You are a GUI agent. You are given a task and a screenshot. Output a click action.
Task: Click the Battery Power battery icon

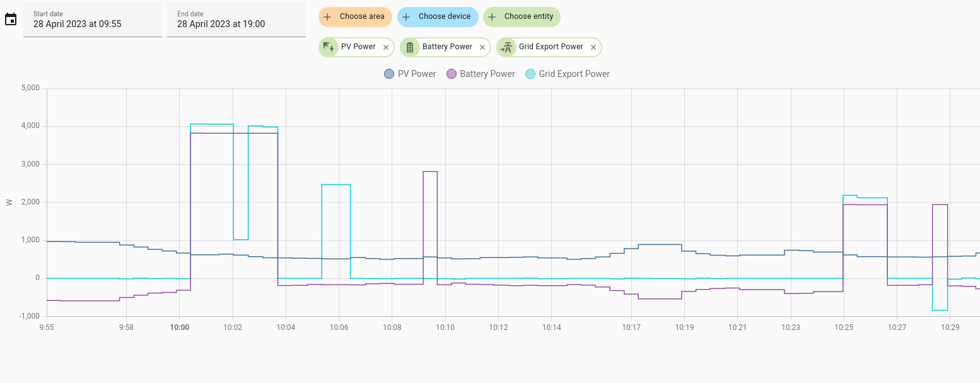[410, 47]
